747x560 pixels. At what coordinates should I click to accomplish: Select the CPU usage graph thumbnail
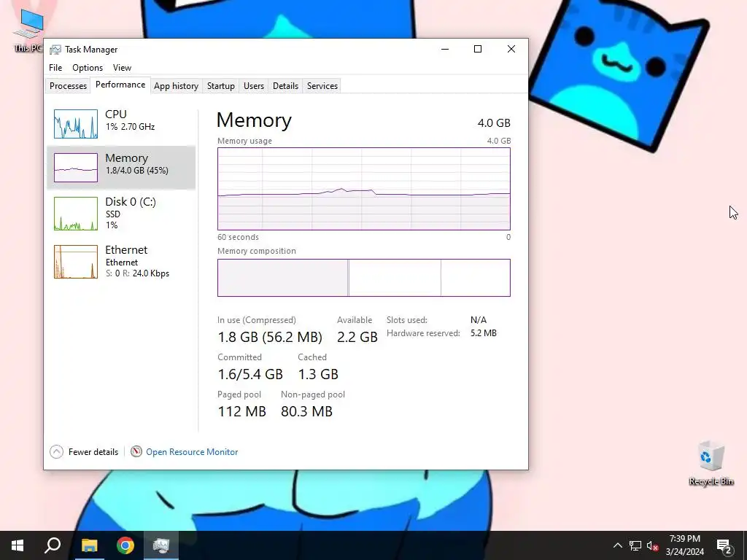pyautogui.click(x=76, y=124)
